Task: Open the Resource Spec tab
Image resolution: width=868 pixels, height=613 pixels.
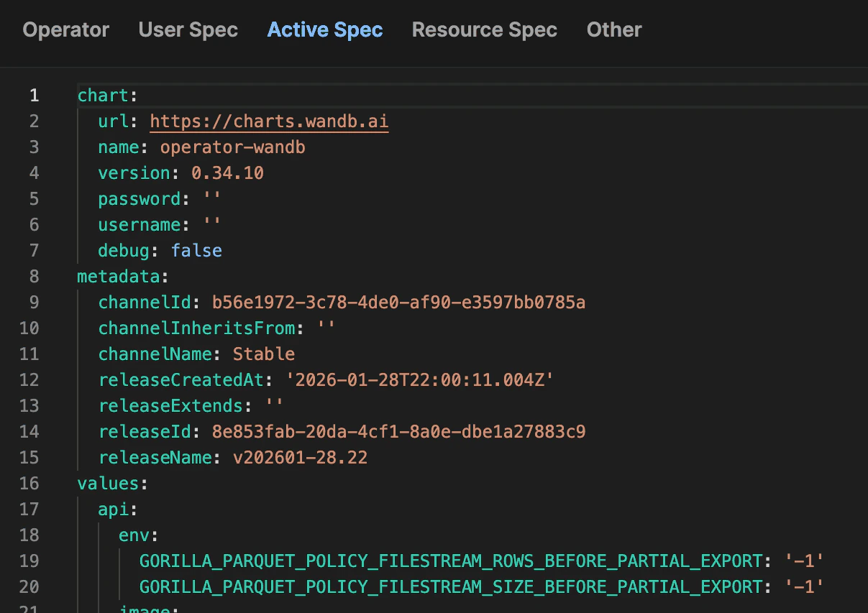Action: [485, 30]
